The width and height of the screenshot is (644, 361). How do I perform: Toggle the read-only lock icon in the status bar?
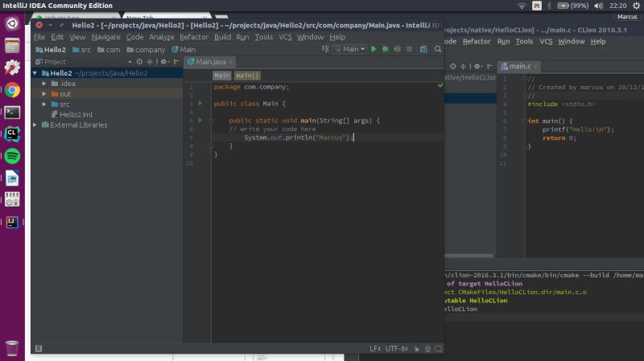point(416,349)
